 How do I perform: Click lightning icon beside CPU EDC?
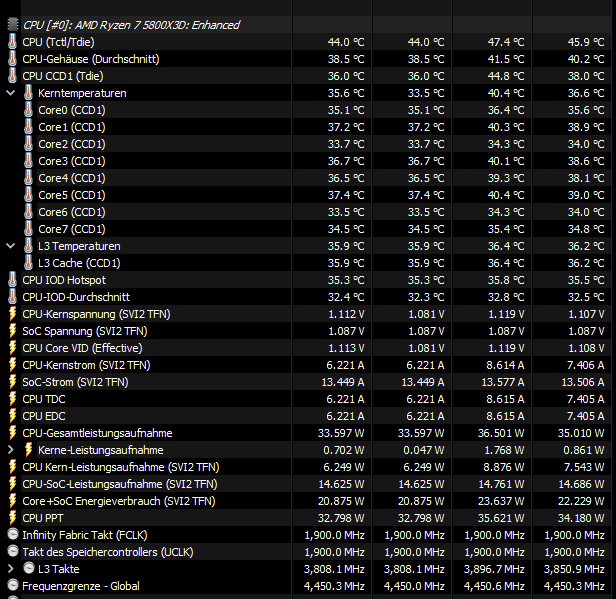tap(13, 416)
